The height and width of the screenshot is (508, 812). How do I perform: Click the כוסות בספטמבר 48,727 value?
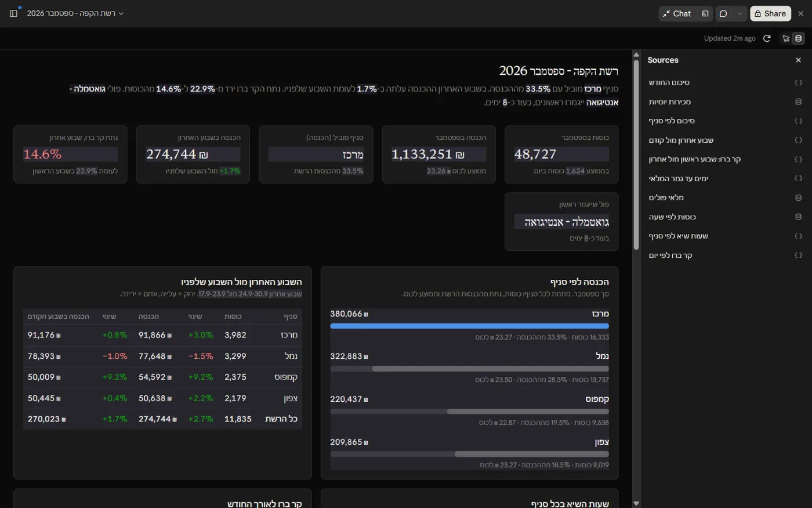click(535, 154)
